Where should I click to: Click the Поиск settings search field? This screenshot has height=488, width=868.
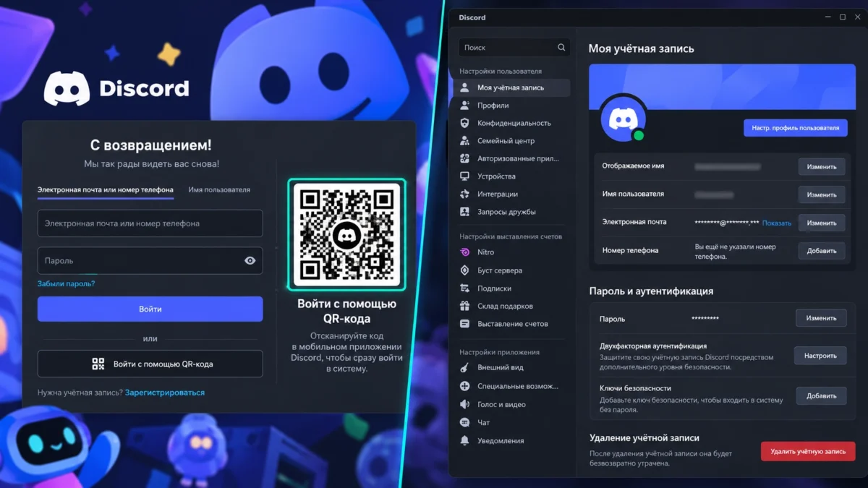pos(514,47)
